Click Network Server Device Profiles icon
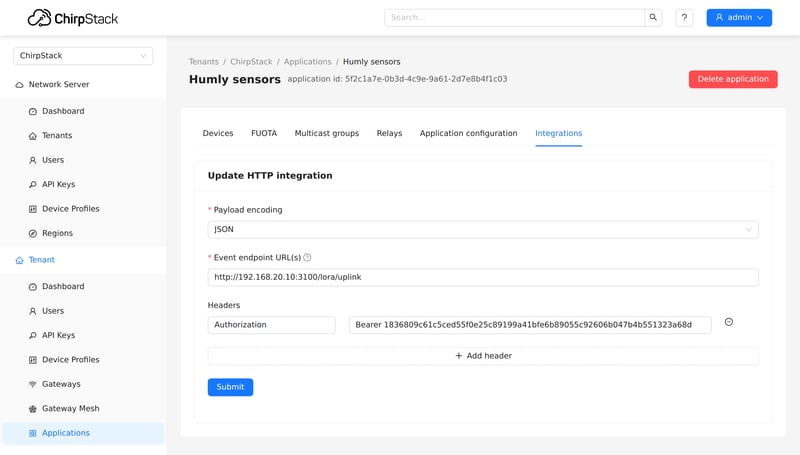The width and height of the screenshot is (800, 455). coord(33,209)
